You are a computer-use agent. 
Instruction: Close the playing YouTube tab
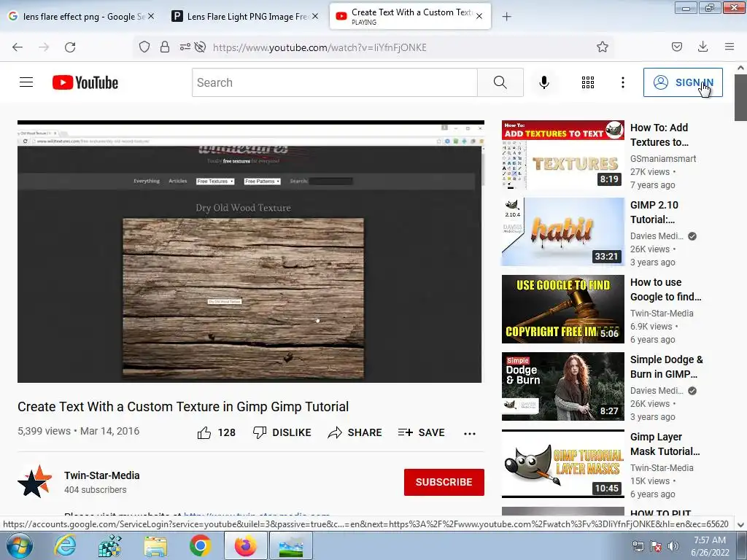[x=479, y=16]
